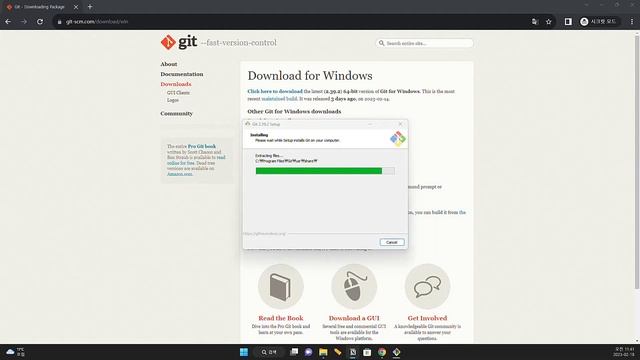The width and height of the screenshot is (640, 360).
Task: Bookmark this page with the star icon
Action: click(549, 22)
